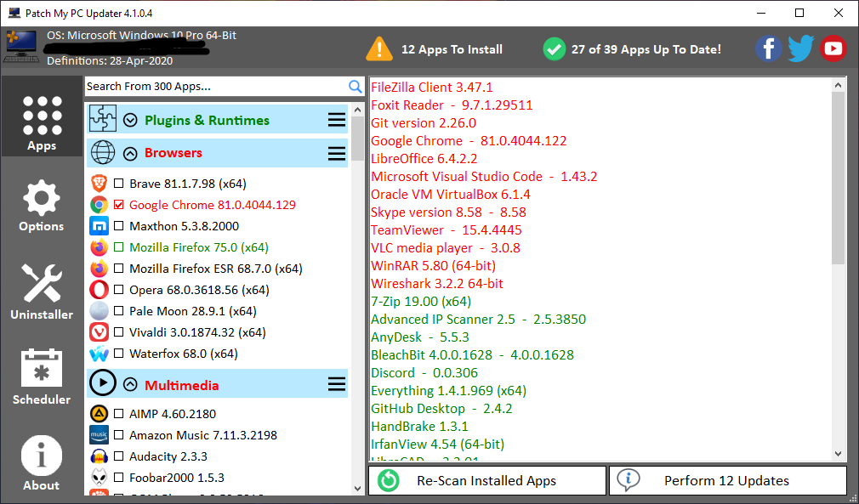Click the green checkmark up-to-date icon
Screen dimensions: 859x504
point(554,49)
